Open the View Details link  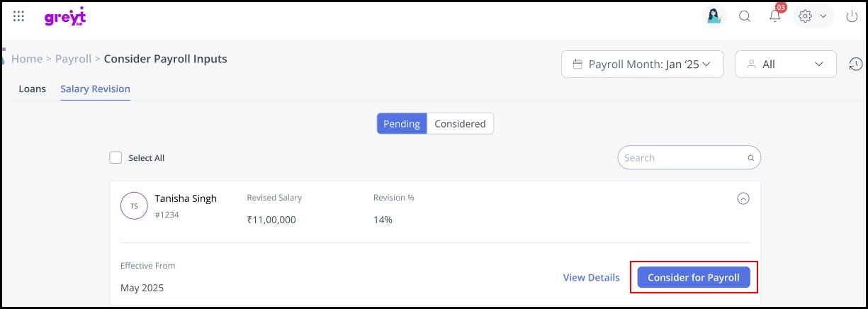(x=591, y=278)
